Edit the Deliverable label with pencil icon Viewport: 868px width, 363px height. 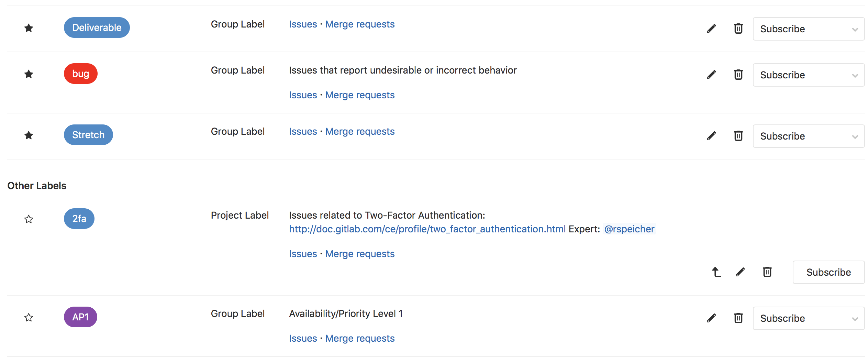711,29
